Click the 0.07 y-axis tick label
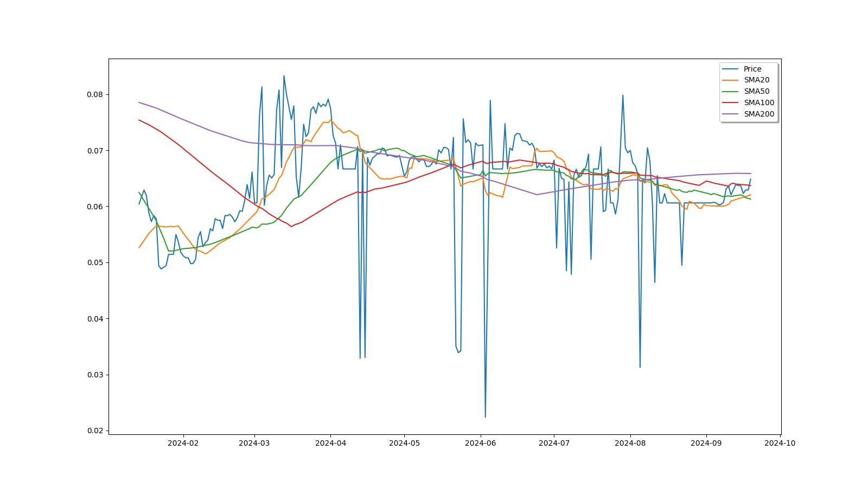This screenshot has width=868, height=488. 94,150
